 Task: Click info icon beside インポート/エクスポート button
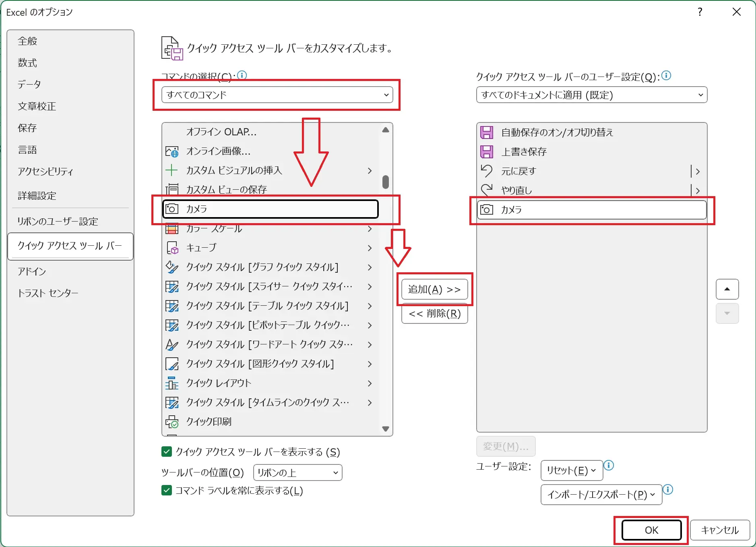668,489
